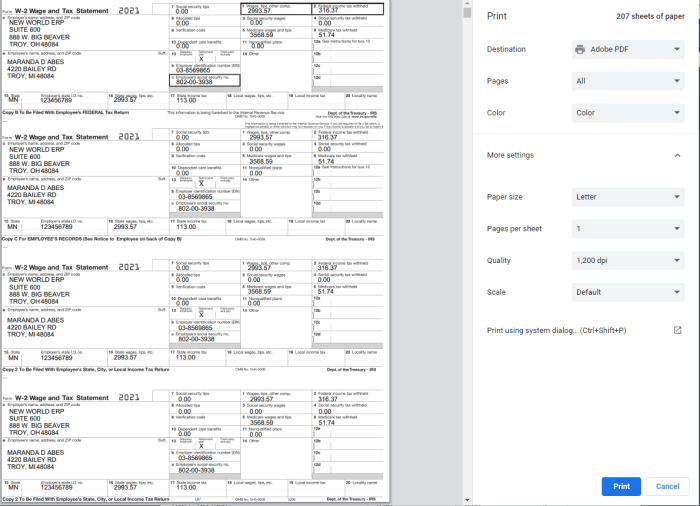Click the Destination dropdown arrow icon
The image size is (700, 506).
(x=677, y=49)
